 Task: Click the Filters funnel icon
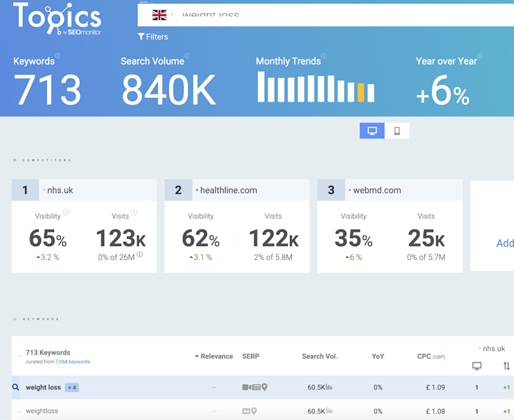(141, 37)
